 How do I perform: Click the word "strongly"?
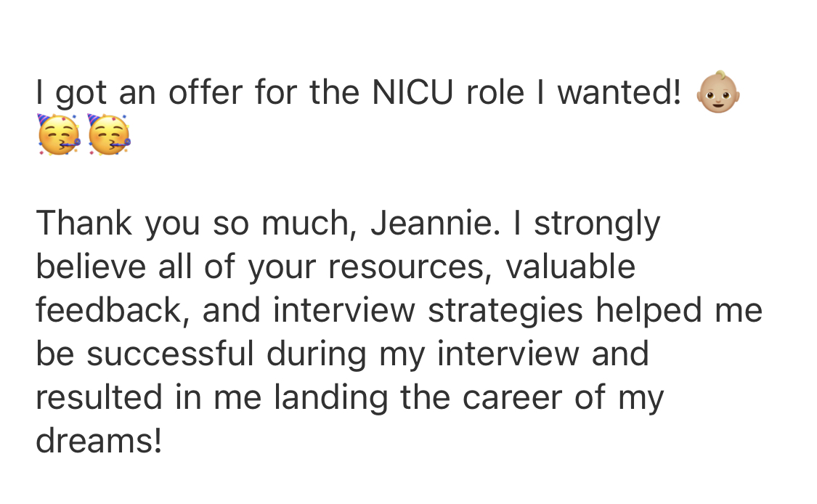coord(597,224)
